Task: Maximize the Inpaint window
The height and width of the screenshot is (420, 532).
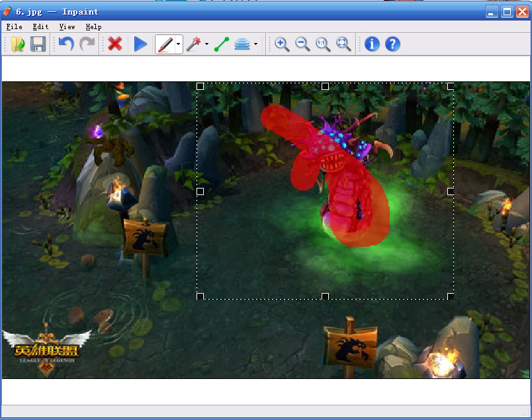Action: [x=508, y=12]
